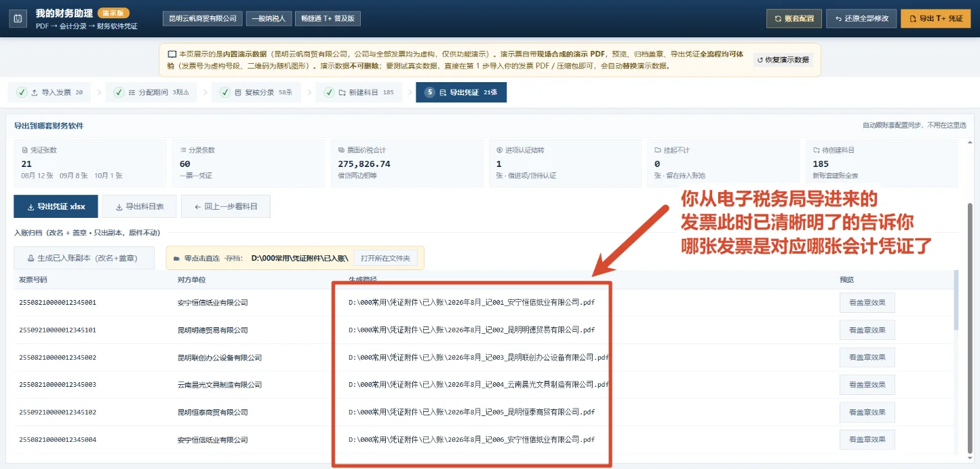The image size is (980, 469).
Task: Click 打开所在文件夹 button
Action: (x=386, y=258)
